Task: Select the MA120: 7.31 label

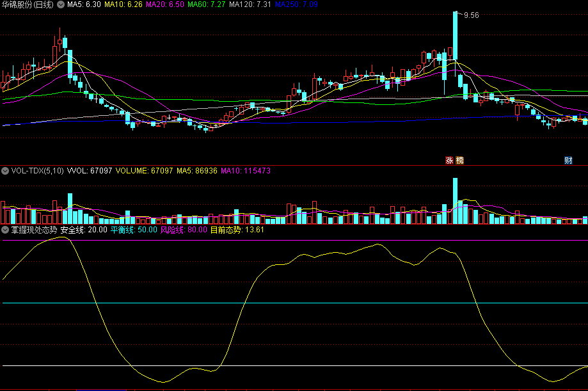Action: click(250, 4)
